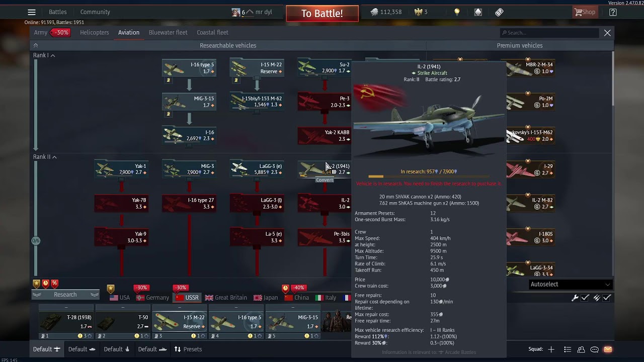The width and height of the screenshot is (644, 362).
Task: Select the T-50 crew slot
Action: (x=123, y=322)
